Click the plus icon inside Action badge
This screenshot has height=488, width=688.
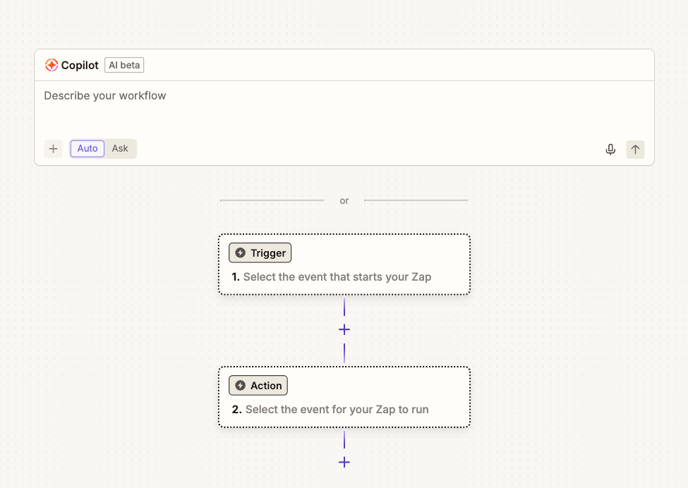[x=240, y=386]
